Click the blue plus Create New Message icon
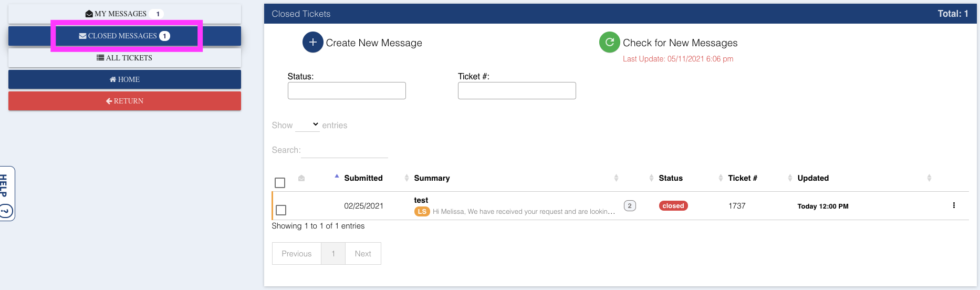The image size is (980, 290). pos(312,42)
